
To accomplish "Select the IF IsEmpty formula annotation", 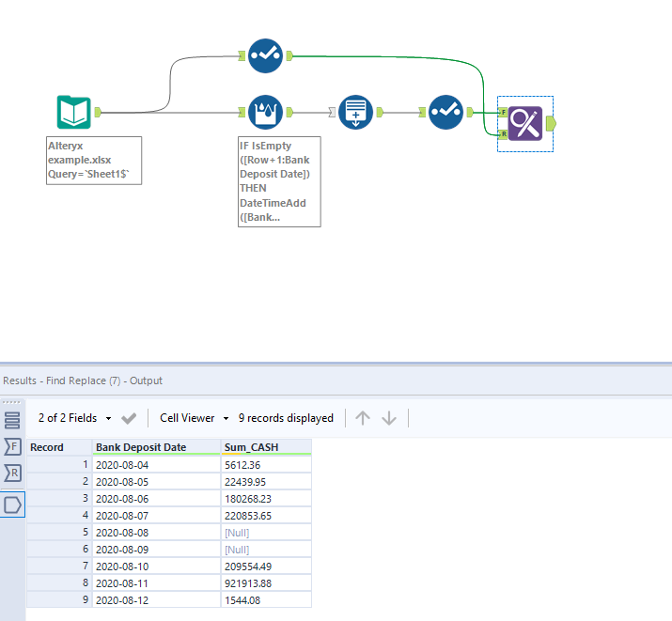I will [x=279, y=181].
